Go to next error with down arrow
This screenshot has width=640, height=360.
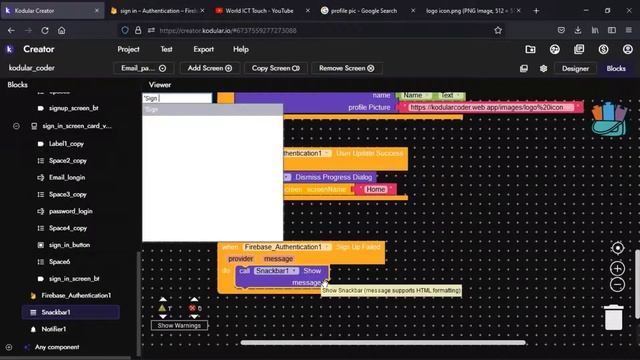194,316
